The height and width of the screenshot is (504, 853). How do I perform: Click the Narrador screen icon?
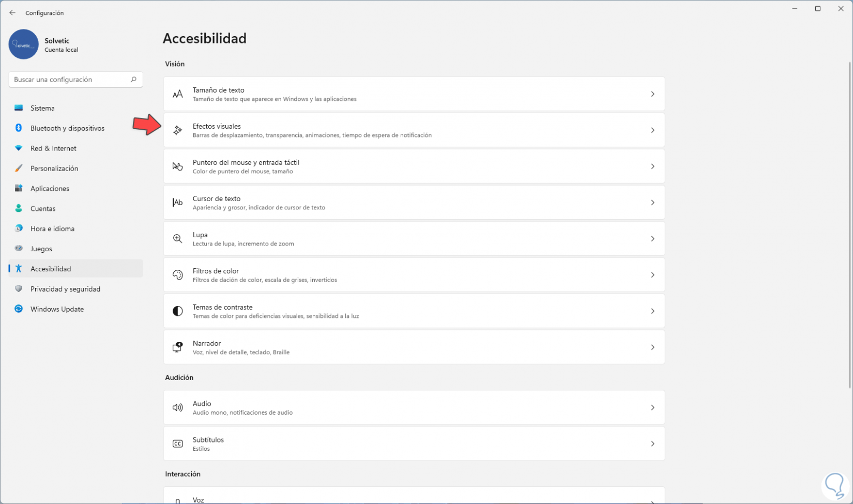pyautogui.click(x=177, y=347)
